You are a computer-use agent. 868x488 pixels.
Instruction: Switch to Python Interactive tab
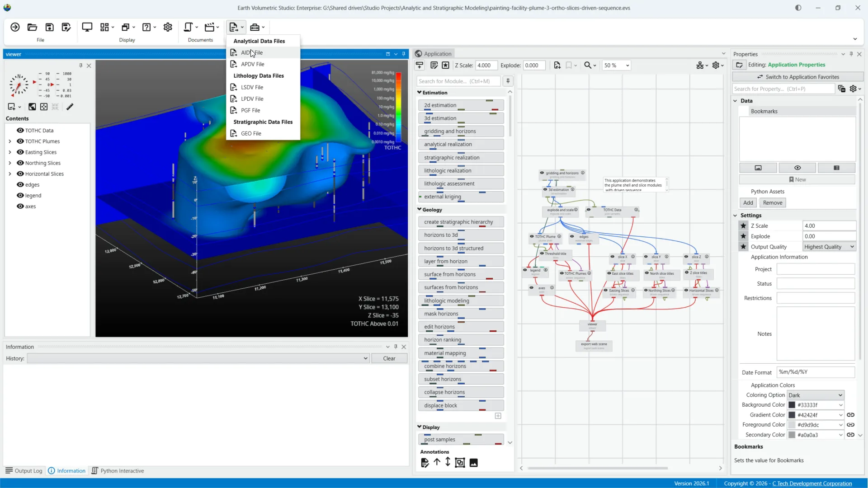coord(118,470)
